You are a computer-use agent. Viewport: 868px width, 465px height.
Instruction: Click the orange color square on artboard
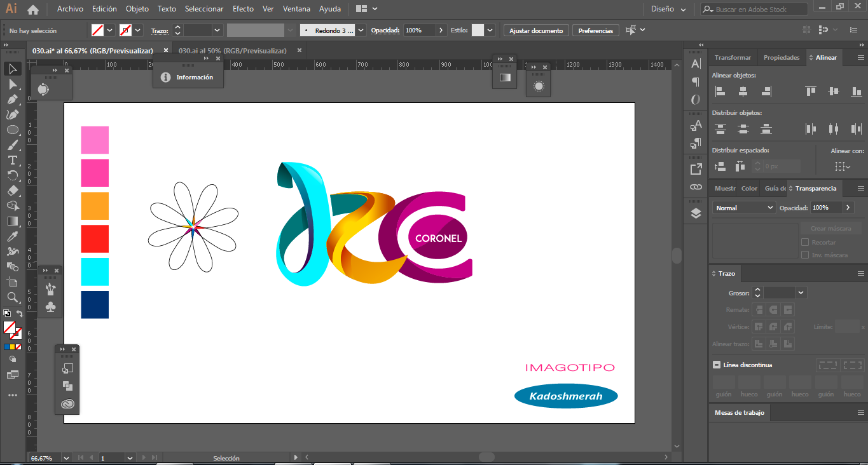95,206
